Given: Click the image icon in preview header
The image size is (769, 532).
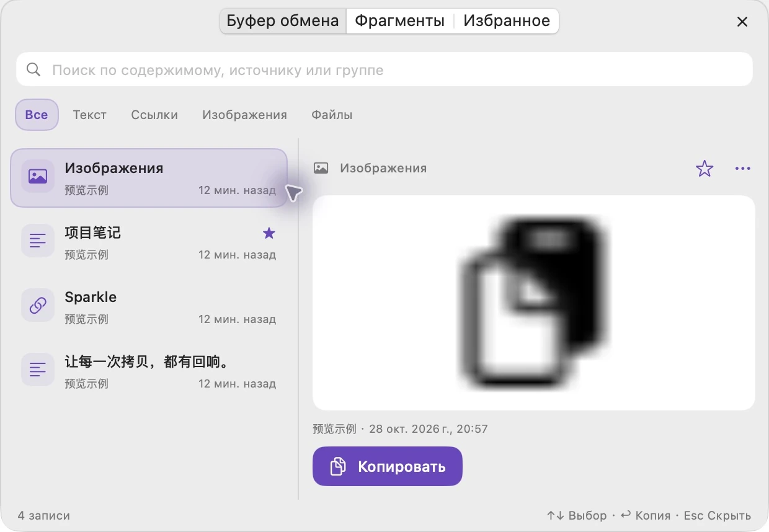Looking at the screenshot, I should 321,168.
